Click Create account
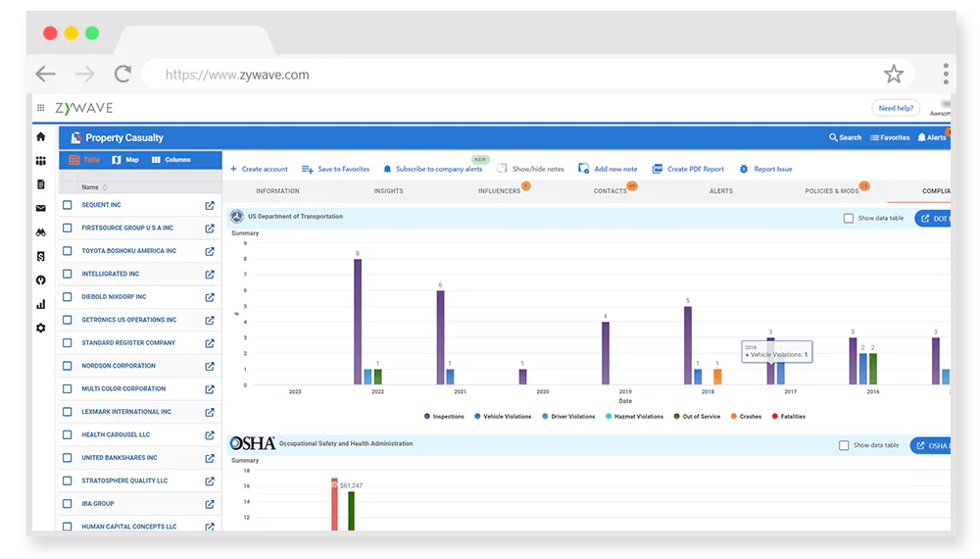 click(x=260, y=169)
